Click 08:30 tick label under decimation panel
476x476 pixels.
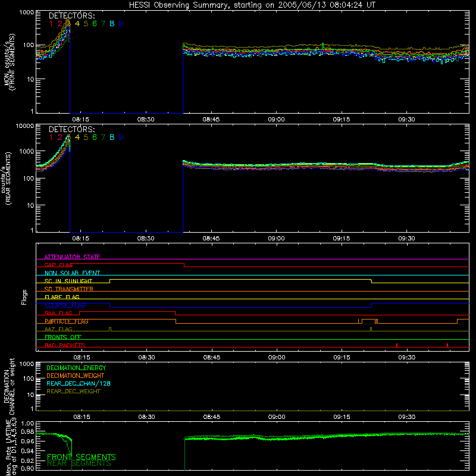(146, 417)
